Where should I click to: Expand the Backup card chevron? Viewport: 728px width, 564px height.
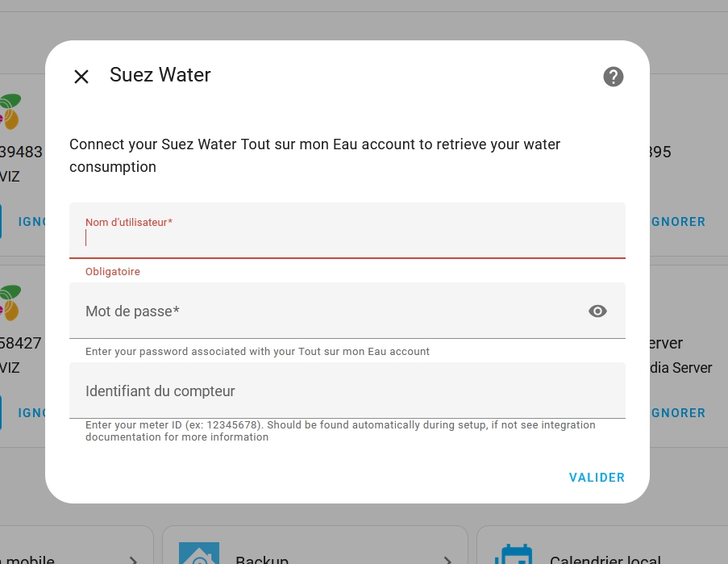click(x=447, y=560)
